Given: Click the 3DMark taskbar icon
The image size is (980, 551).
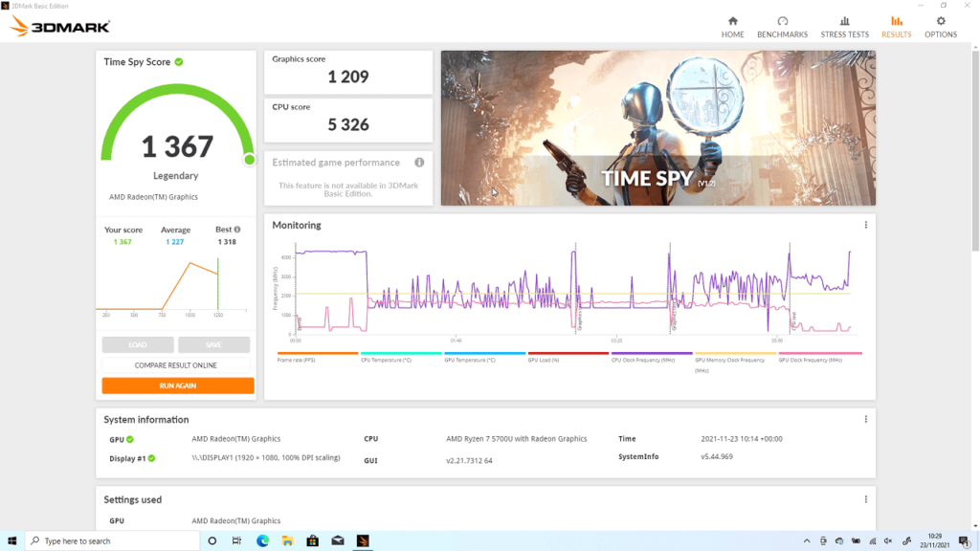Looking at the screenshot, I should point(363,540).
